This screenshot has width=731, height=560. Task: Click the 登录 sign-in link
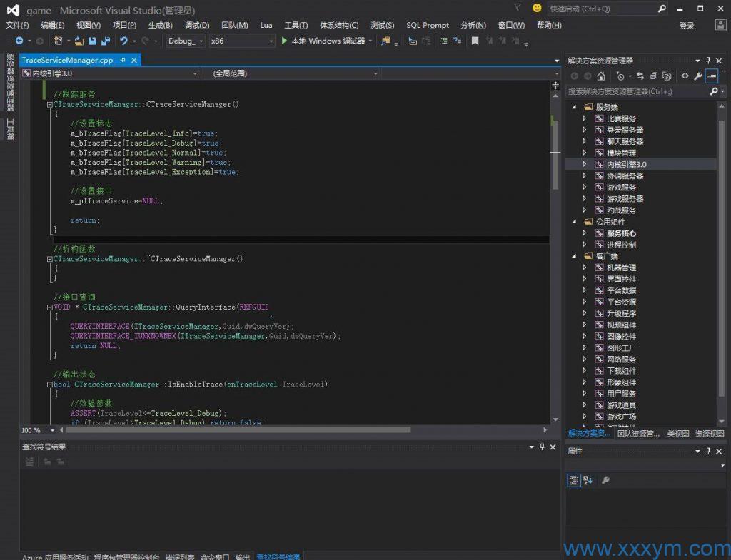pos(686,26)
